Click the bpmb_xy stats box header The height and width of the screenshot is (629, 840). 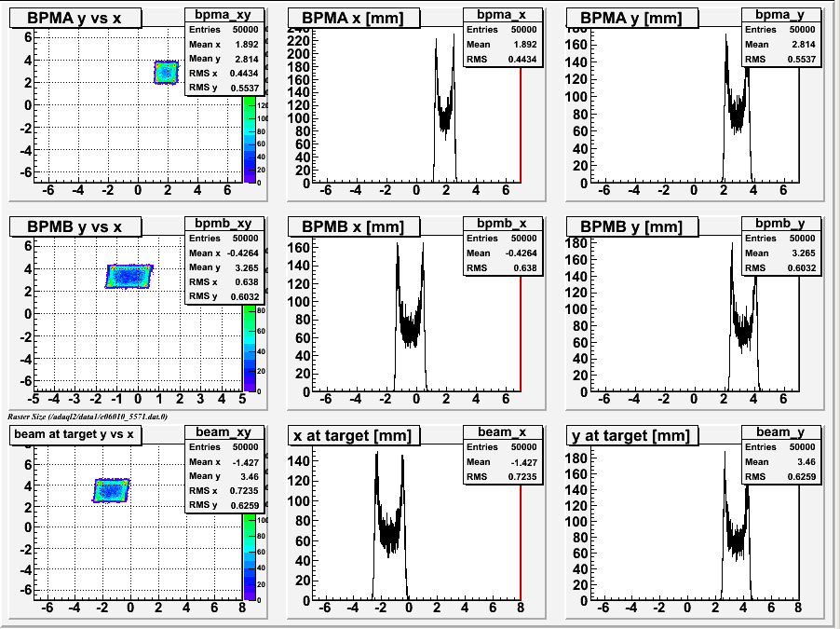tap(224, 224)
